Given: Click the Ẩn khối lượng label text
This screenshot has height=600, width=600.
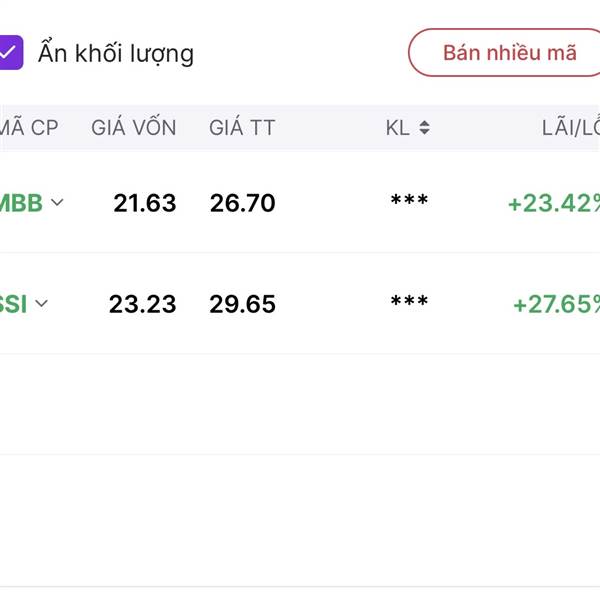Looking at the screenshot, I should [x=116, y=53].
